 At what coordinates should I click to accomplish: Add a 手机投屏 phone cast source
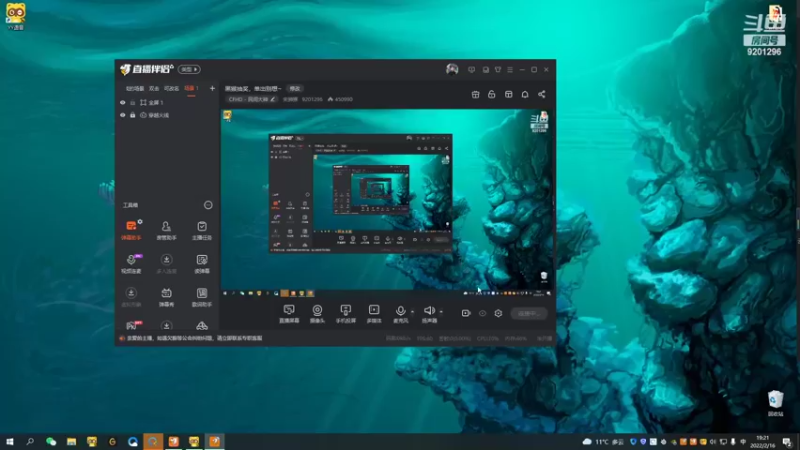(345, 313)
